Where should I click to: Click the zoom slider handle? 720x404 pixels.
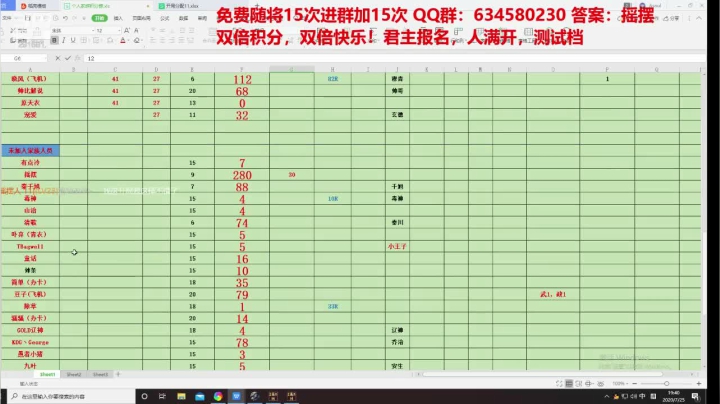click(666, 383)
